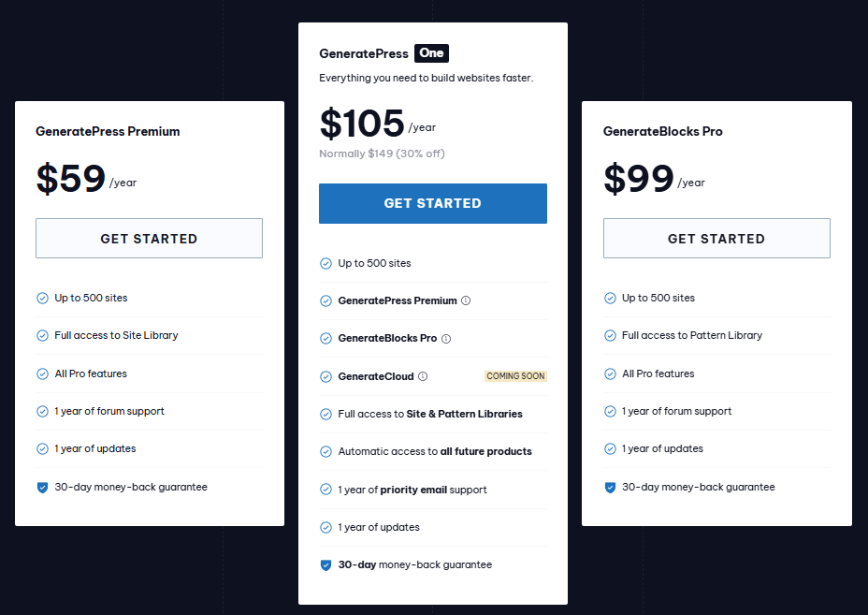This screenshot has width=868, height=615.
Task: Select 'Full access to Pattern Library' feature text
Action: [x=691, y=335]
